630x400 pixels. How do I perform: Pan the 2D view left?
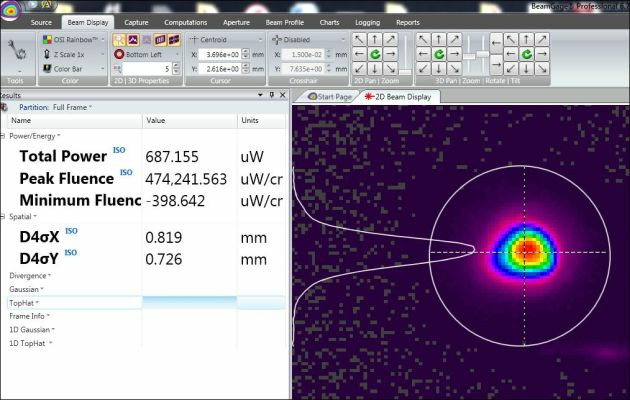pyautogui.click(x=360, y=54)
